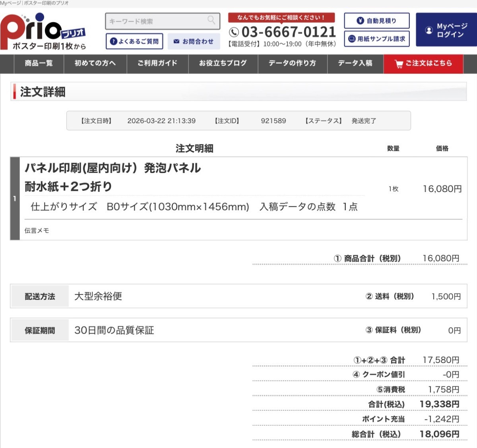Click the user icon in Myページ ログイン
477x448 pixels.
[429, 30]
